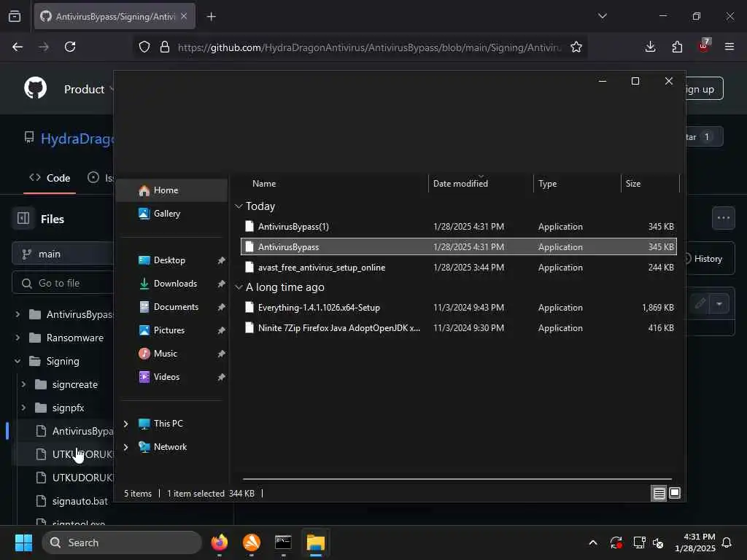Viewport: 747px width, 560px height.
Task: Sort files by Size column
Action: 633,184
